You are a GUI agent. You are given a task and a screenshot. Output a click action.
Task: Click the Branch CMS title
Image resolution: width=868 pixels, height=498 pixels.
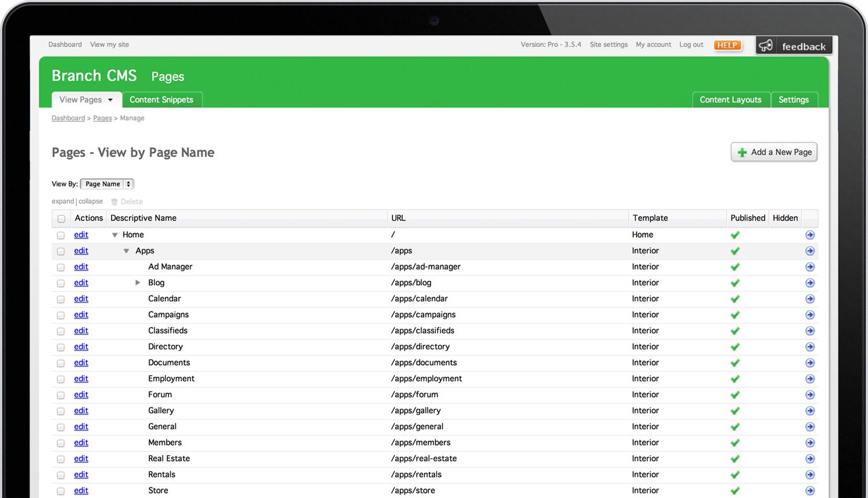[94, 76]
